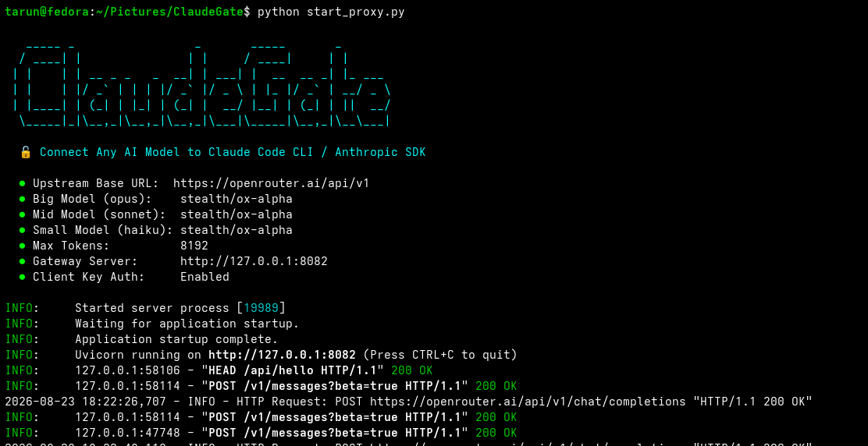The width and height of the screenshot is (868, 446).
Task: Click the path ~/Pictures/ClaudeGate in prompt
Action: (x=169, y=12)
